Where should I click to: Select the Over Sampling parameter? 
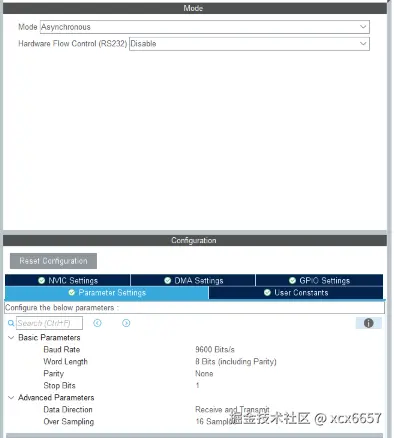click(x=68, y=422)
